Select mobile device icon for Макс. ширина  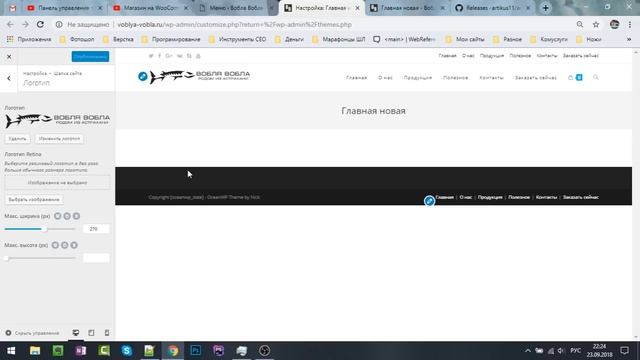[76, 216]
